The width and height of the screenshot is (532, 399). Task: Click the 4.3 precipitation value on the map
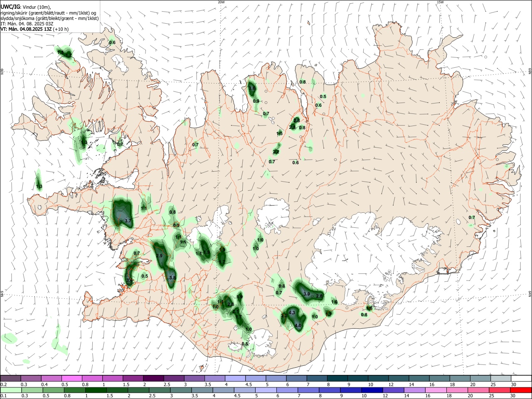292,313
